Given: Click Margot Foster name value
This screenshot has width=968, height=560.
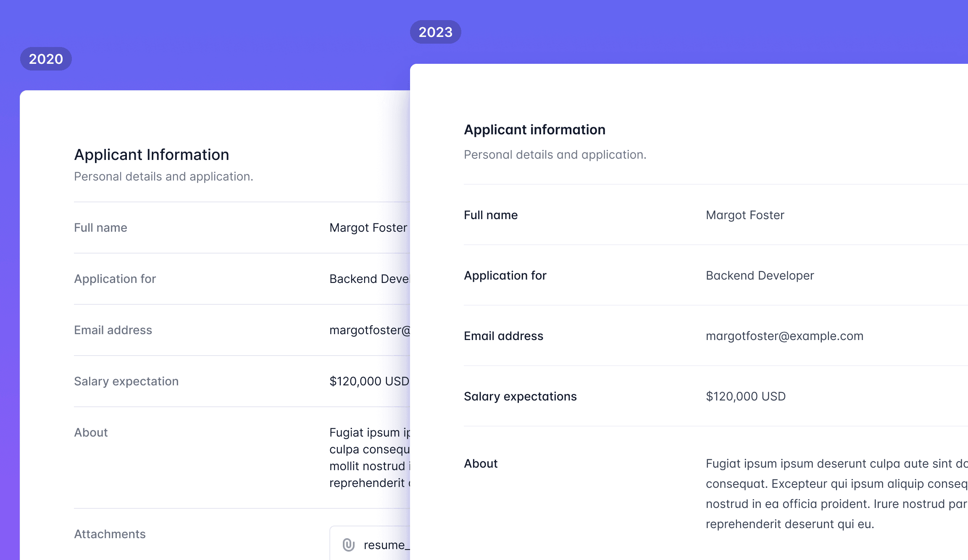Looking at the screenshot, I should coord(744,215).
